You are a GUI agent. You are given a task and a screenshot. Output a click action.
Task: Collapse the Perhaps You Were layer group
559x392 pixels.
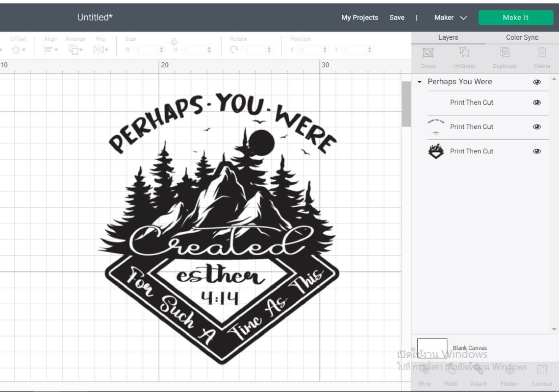coord(420,82)
